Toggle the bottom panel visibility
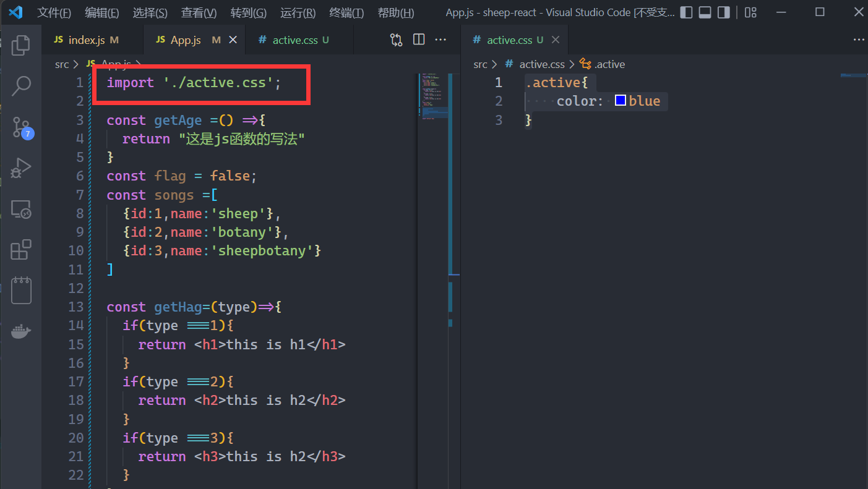 click(705, 12)
